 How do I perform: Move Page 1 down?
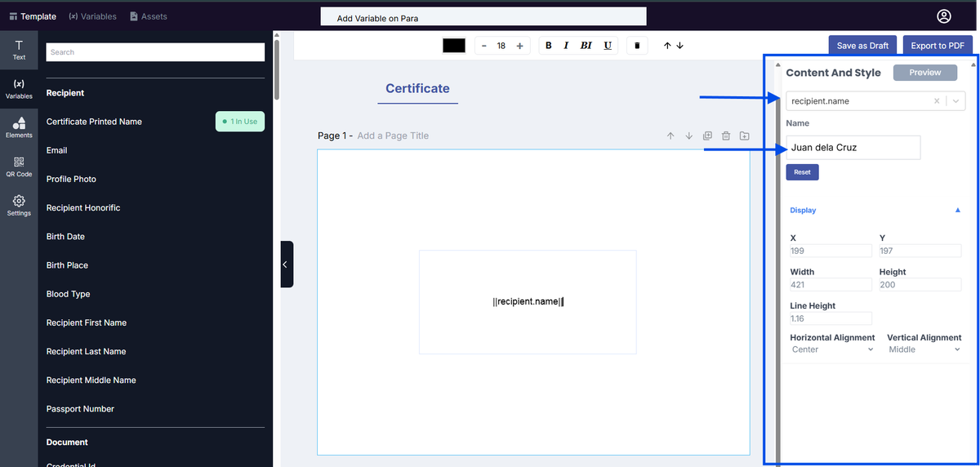click(688, 136)
